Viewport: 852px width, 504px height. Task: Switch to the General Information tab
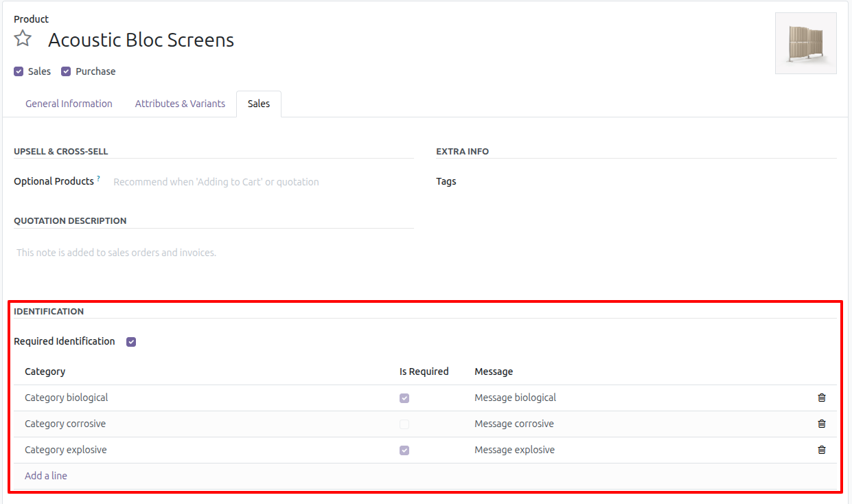point(69,103)
